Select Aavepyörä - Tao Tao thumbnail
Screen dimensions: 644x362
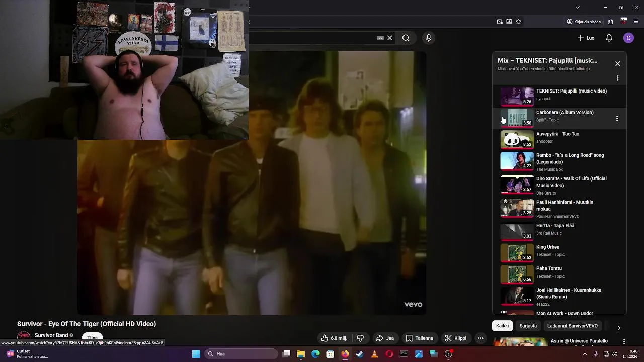click(x=517, y=139)
